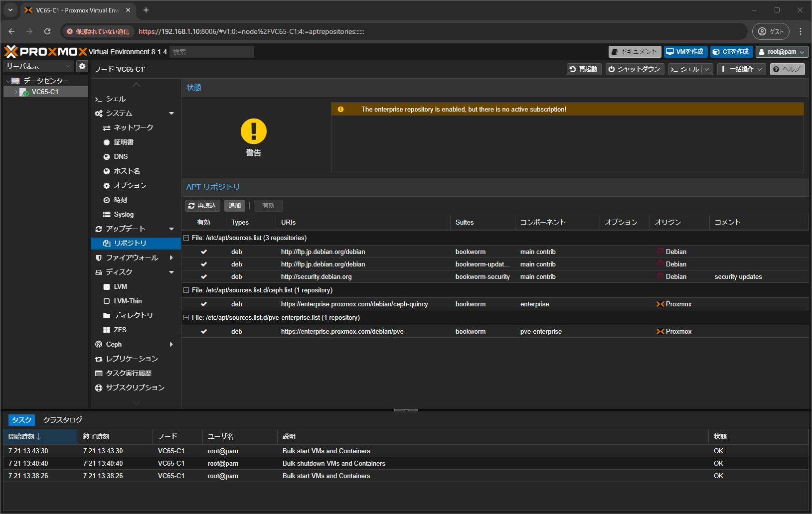Expand the Ceph submenu arrow
Image resolution: width=812 pixels, height=514 pixels.
point(171,345)
